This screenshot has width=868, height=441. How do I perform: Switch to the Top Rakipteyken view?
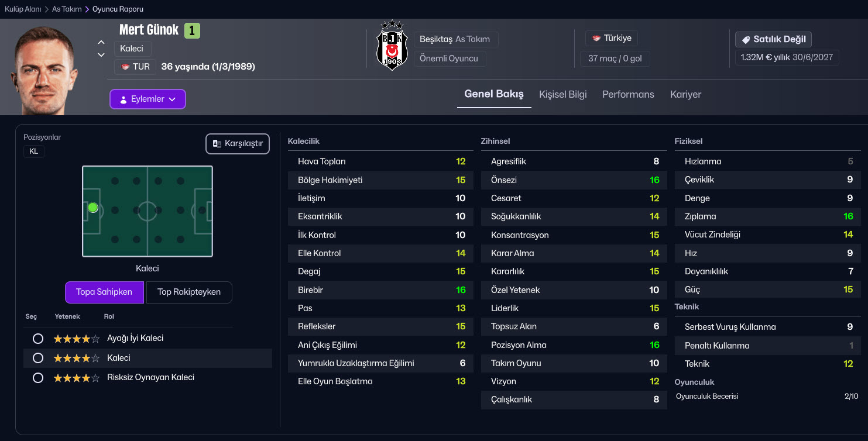click(x=188, y=292)
